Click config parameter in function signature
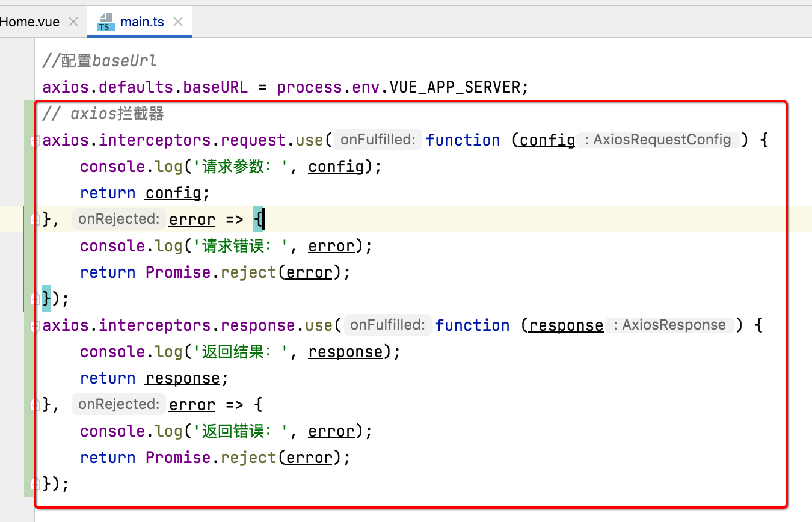The width and height of the screenshot is (812, 522). tap(547, 140)
